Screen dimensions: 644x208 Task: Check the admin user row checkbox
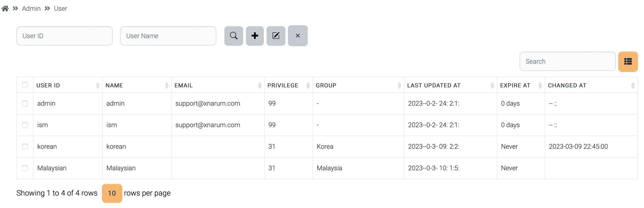click(x=25, y=104)
